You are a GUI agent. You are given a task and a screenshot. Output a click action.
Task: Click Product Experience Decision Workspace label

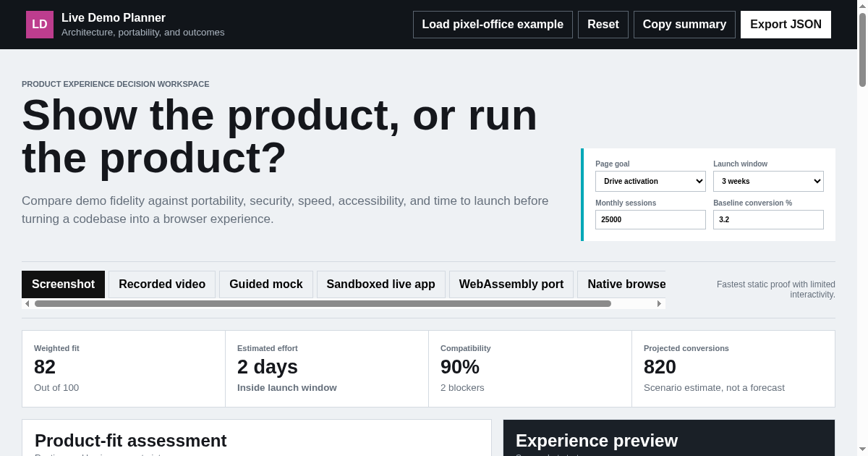[116, 84]
